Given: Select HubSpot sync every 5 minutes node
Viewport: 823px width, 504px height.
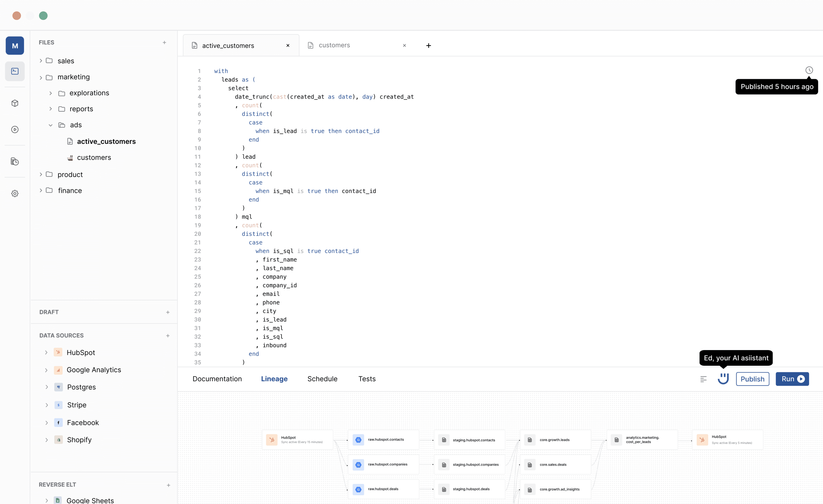Looking at the screenshot, I should (x=727, y=439).
